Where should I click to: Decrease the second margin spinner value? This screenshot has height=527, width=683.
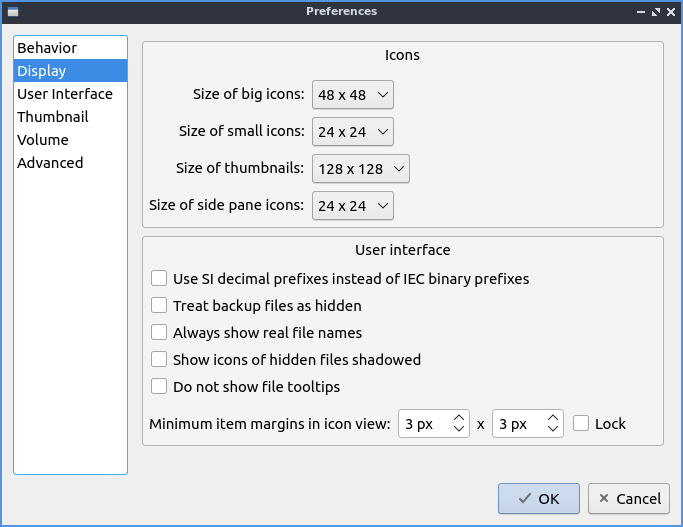click(553, 430)
